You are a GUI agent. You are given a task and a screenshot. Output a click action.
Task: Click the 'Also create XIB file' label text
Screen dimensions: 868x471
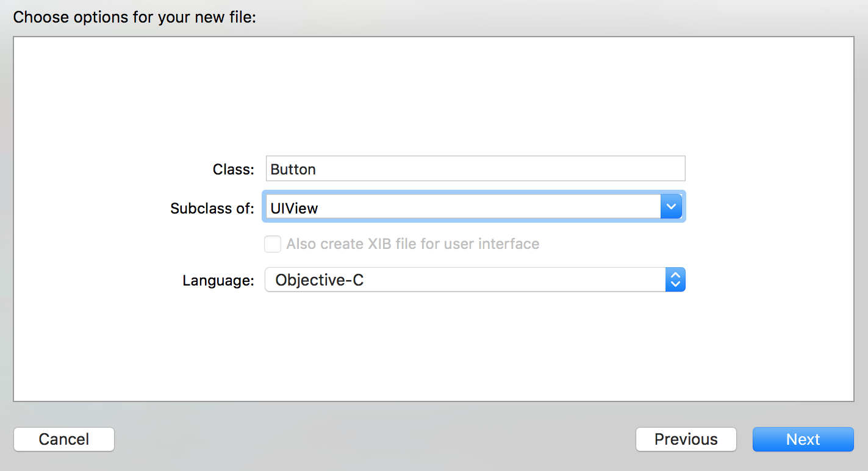[x=412, y=244]
